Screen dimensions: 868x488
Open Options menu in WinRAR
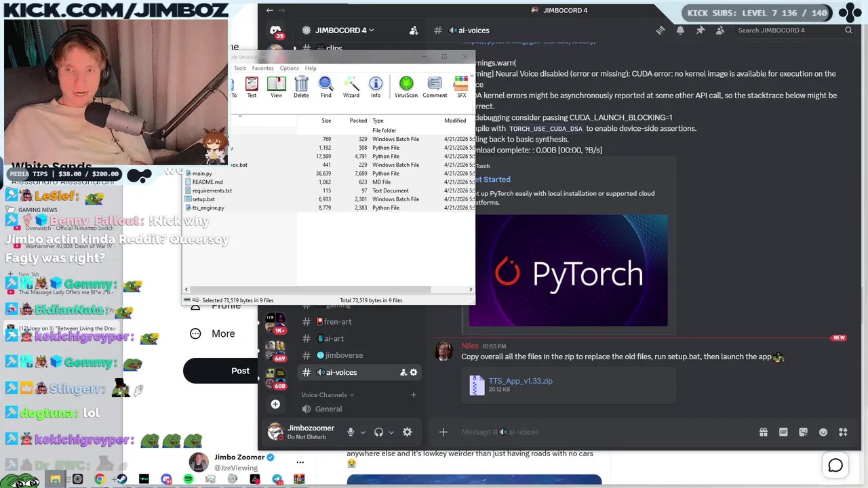tap(289, 68)
